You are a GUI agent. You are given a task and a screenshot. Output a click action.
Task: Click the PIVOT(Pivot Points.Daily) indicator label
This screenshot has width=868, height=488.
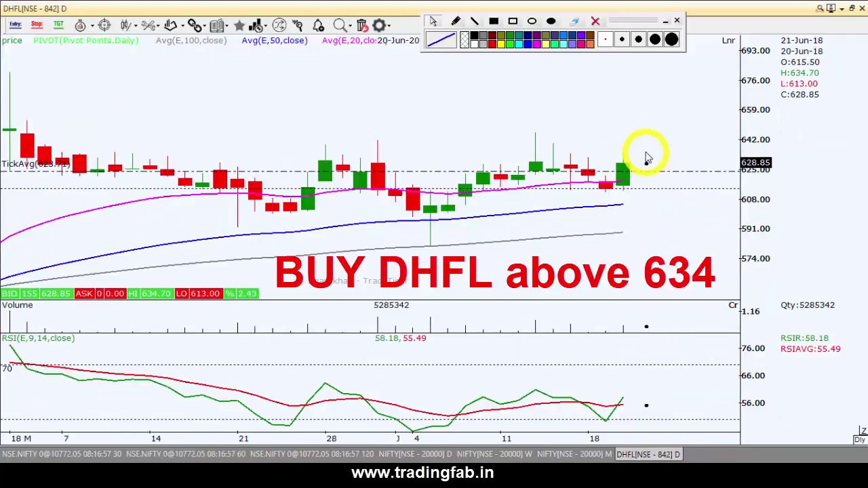point(86,41)
